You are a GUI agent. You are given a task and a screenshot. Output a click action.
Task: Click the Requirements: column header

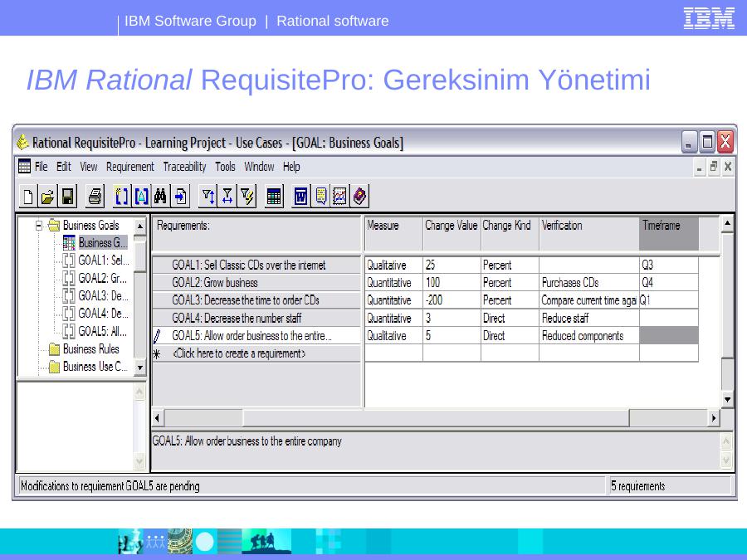click(256, 233)
